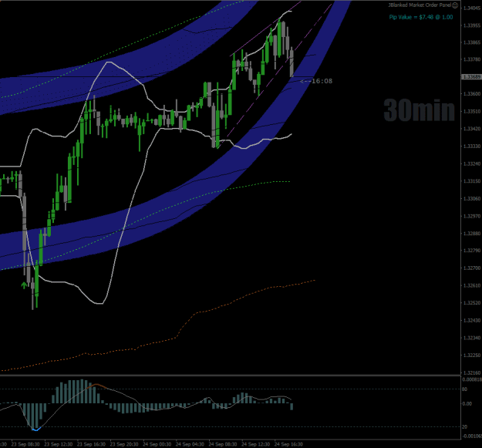Click the 1.34045 price on the scale
Viewport: 482px width, 448px height.
pos(473,8)
